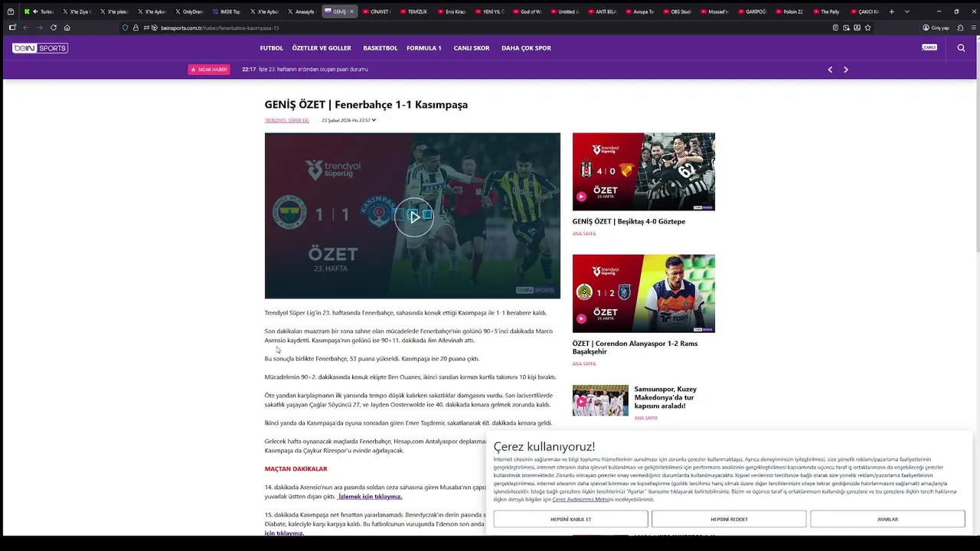Open tracking protection shield icon
Screen dimensions: 980x551
pos(126,28)
